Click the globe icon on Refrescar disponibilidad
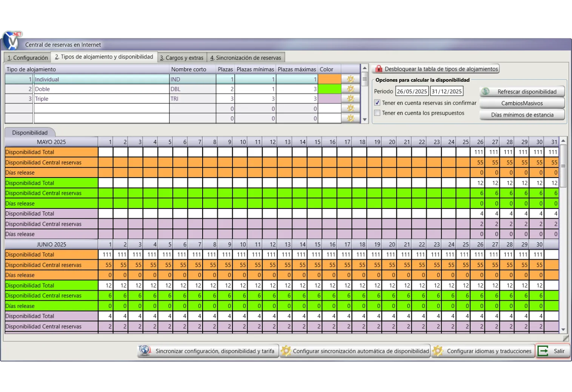The height and width of the screenshot is (392, 572). point(486,92)
